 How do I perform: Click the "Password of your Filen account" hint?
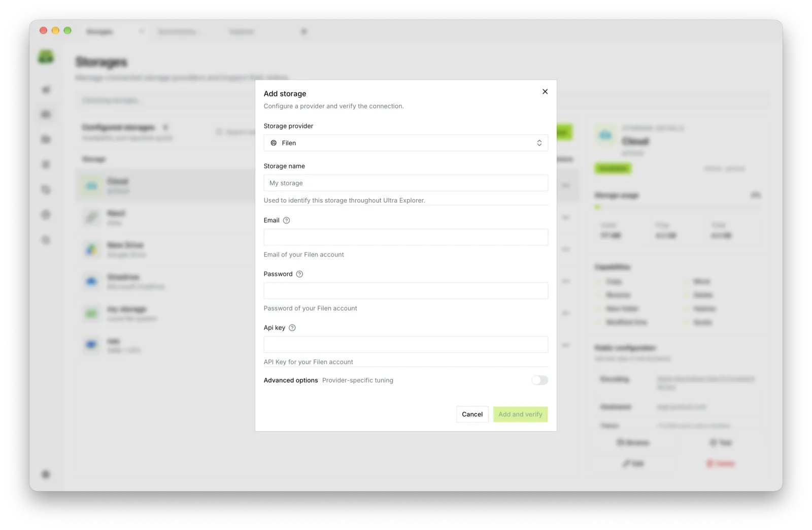click(310, 309)
